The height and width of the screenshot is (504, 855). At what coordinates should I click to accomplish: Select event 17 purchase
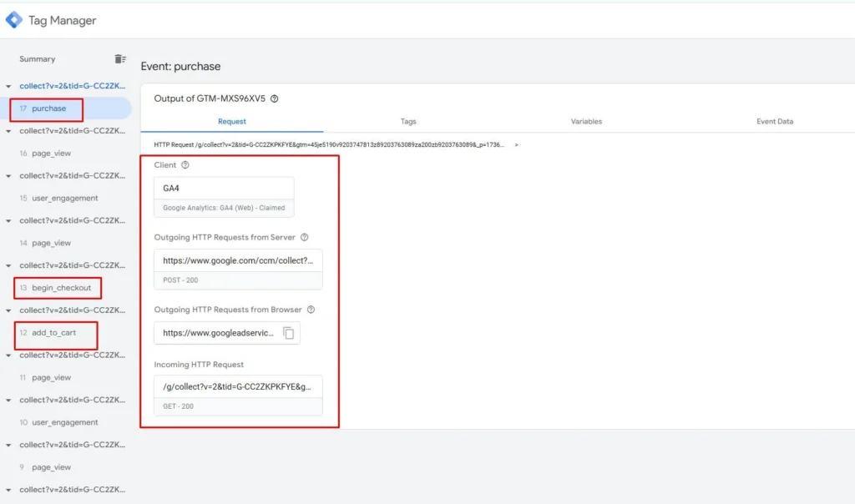65,108
